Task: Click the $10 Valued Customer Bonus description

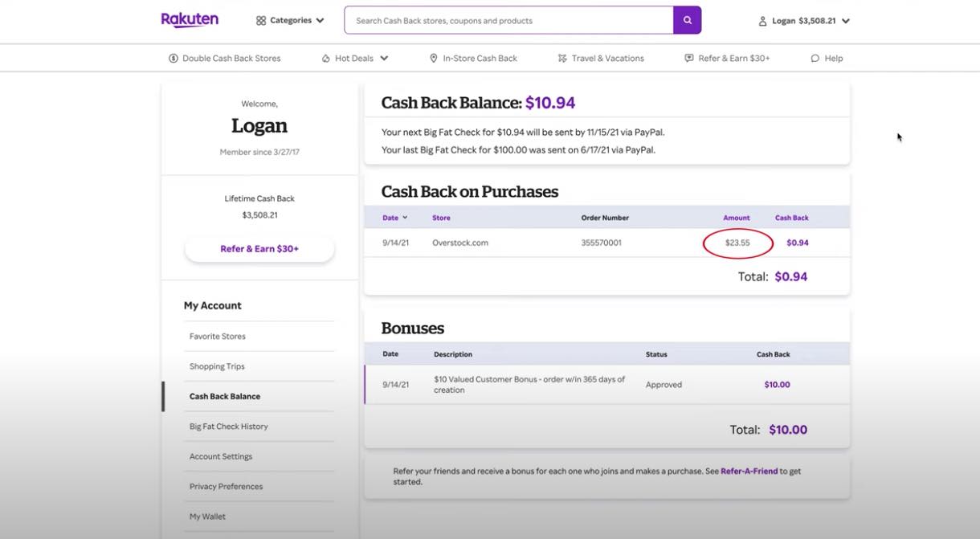Action: click(529, 385)
